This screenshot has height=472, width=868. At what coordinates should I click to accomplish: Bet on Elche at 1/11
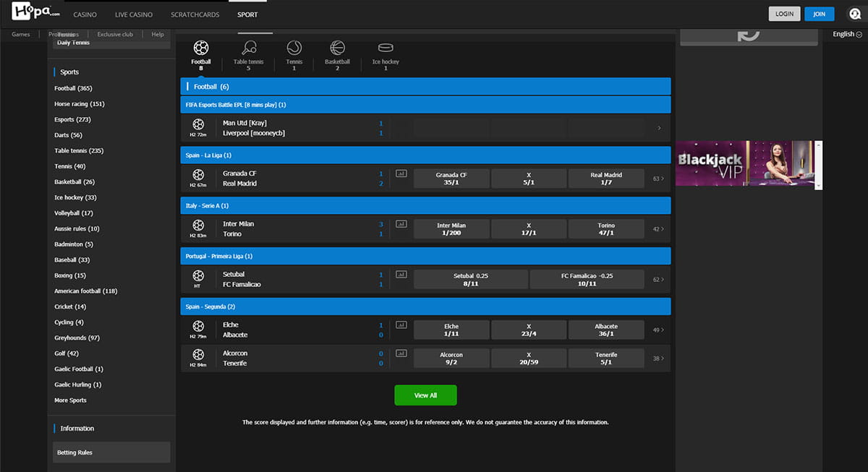451,330
